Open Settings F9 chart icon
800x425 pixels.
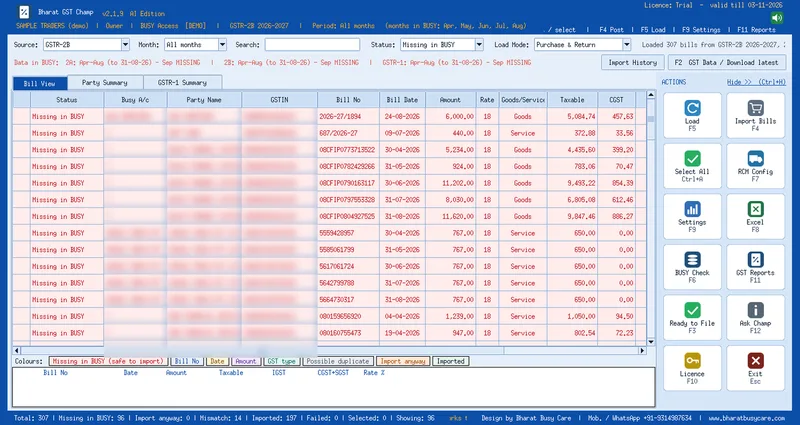(692, 209)
